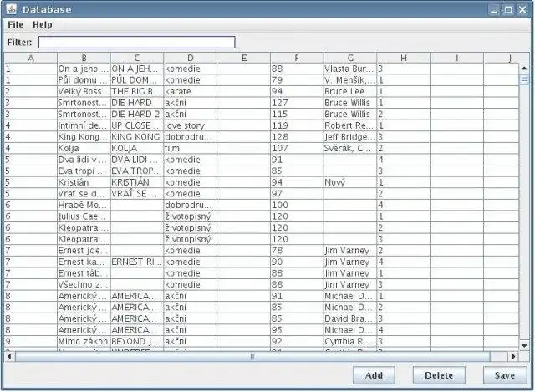
Task: Select the 'Cynthia R...' cell in row 9
Action: (350, 341)
